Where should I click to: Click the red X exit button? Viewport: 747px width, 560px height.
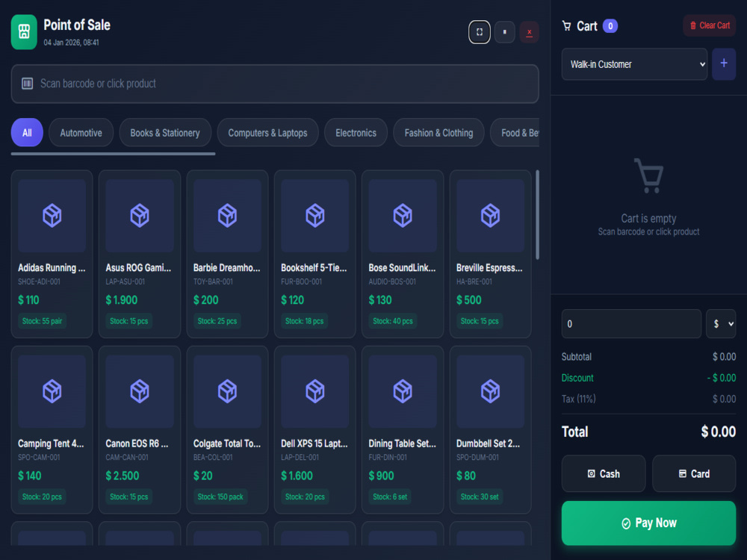pyautogui.click(x=529, y=32)
